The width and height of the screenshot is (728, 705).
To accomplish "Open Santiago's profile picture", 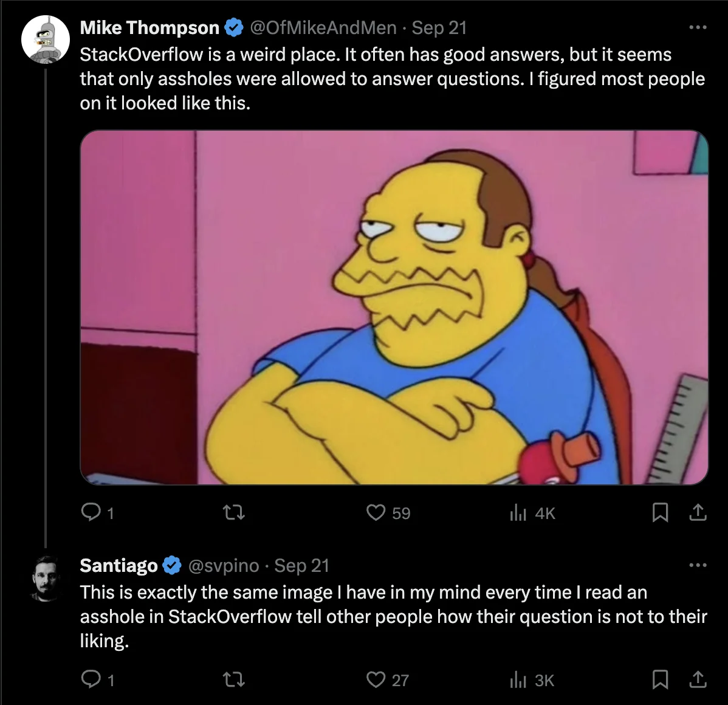I will tap(46, 578).
